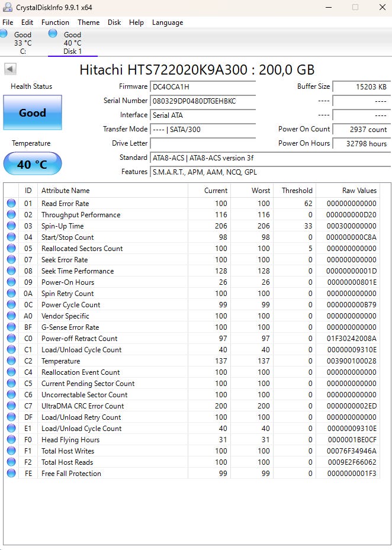Click raw value 0000000002ED
Screen dimensions: 392x550
(x=352, y=406)
